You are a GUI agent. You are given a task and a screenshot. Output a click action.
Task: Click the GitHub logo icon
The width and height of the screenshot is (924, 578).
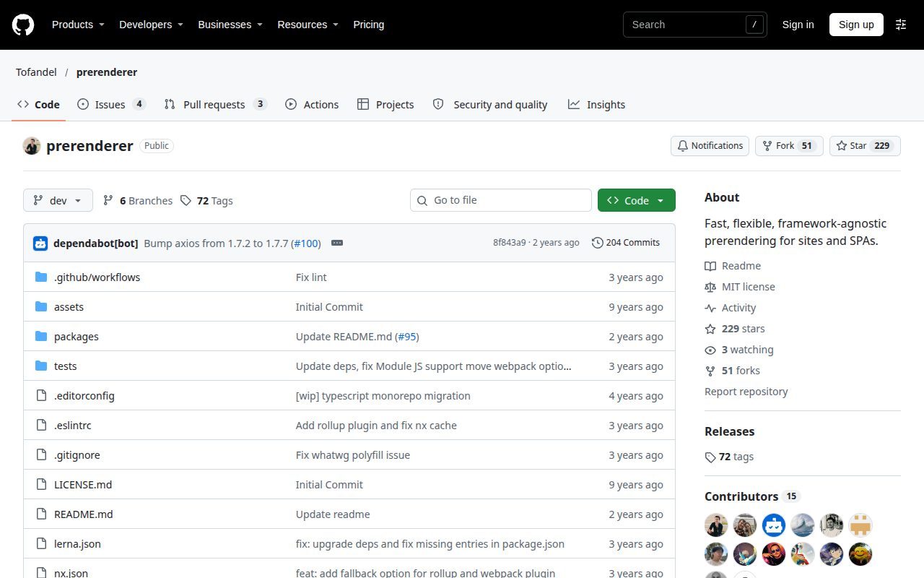click(x=23, y=25)
